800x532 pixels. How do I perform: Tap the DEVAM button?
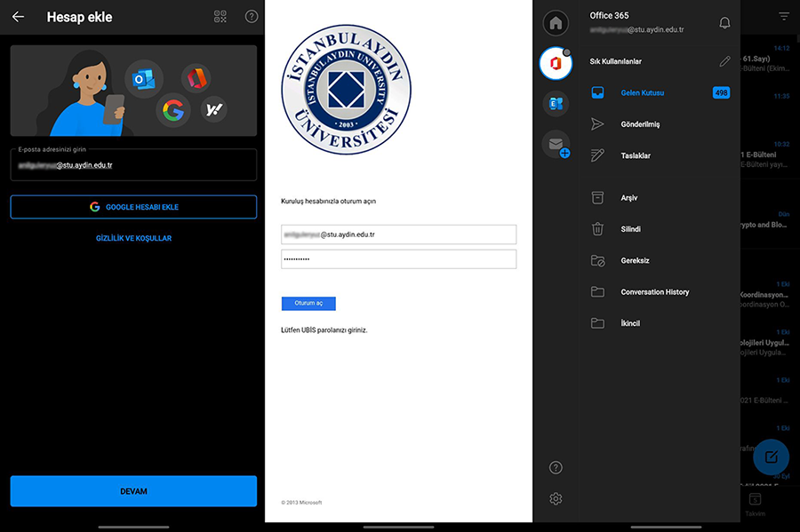(133, 491)
